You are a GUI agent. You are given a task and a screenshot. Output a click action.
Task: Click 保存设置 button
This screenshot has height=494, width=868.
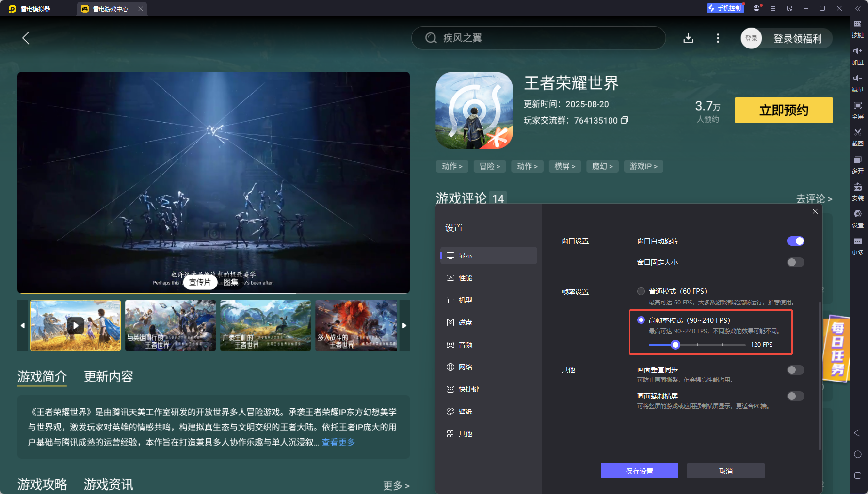(640, 471)
